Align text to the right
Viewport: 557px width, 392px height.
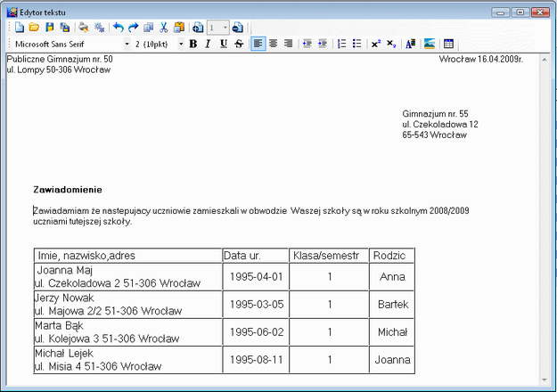click(x=289, y=44)
